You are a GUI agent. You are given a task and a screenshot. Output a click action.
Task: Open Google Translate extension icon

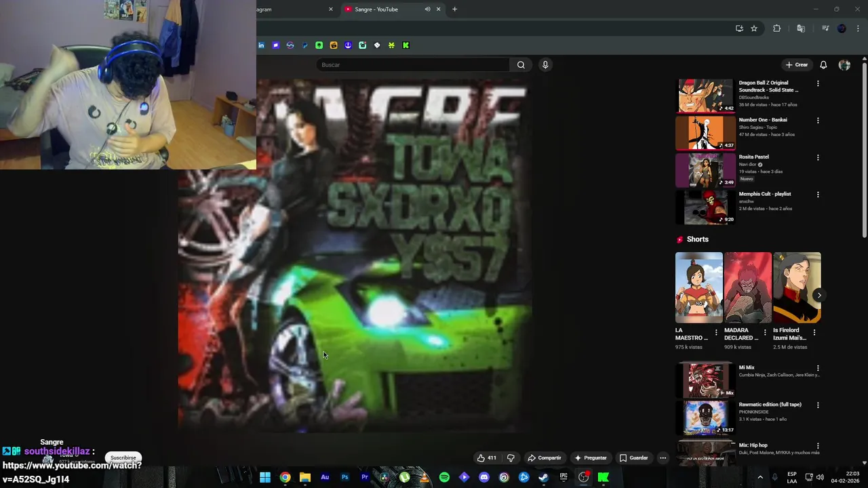point(801,28)
